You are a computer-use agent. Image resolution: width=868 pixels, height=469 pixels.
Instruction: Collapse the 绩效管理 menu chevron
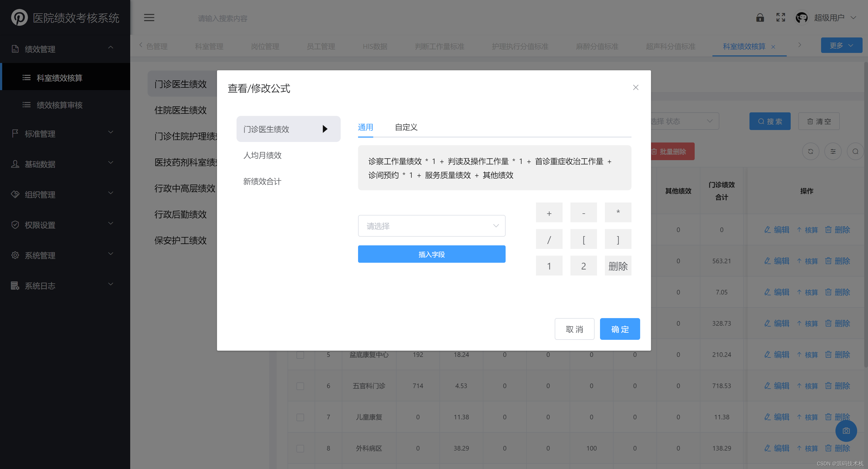tap(110, 47)
